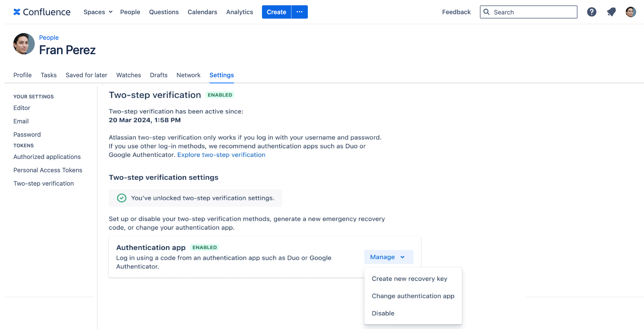This screenshot has width=644, height=329.
Task: Switch to the Network tab
Action: click(x=188, y=75)
